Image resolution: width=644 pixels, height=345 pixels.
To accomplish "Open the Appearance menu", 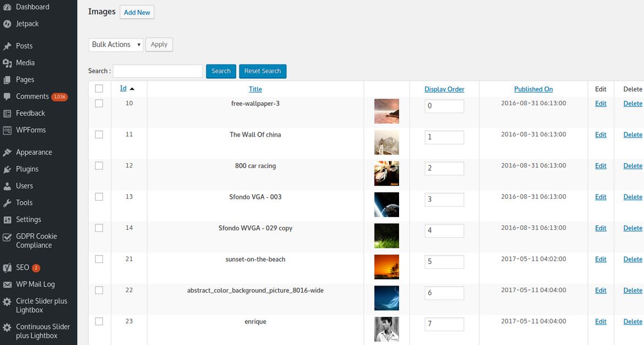I will point(34,153).
